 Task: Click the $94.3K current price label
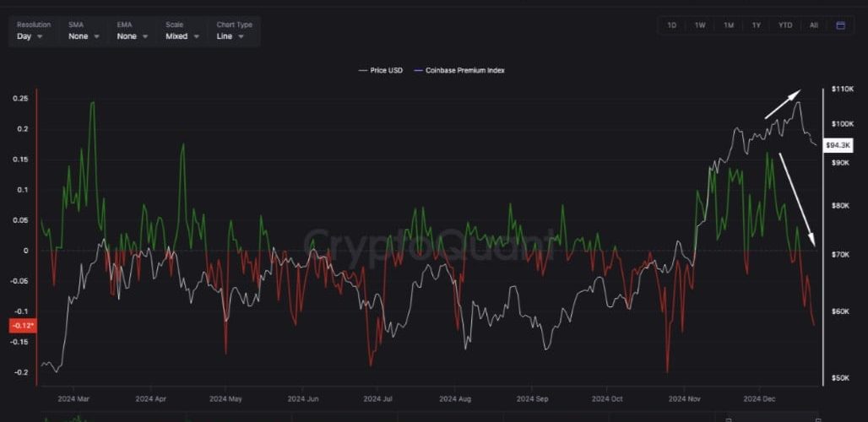(x=838, y=145)
